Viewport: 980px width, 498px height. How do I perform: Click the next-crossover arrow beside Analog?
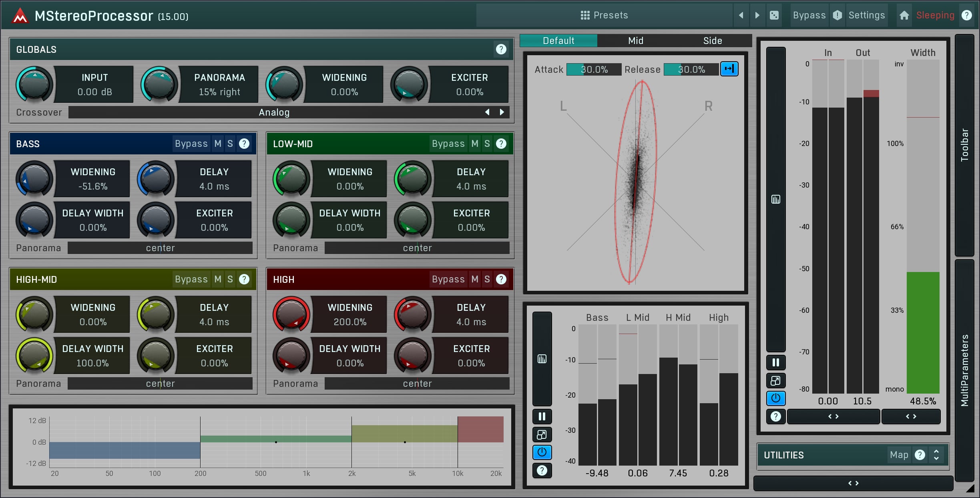(502, 112)
